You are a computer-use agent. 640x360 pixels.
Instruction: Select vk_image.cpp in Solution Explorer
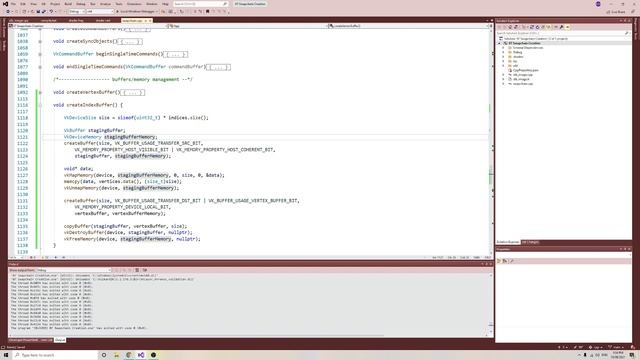tap(522, 75)
